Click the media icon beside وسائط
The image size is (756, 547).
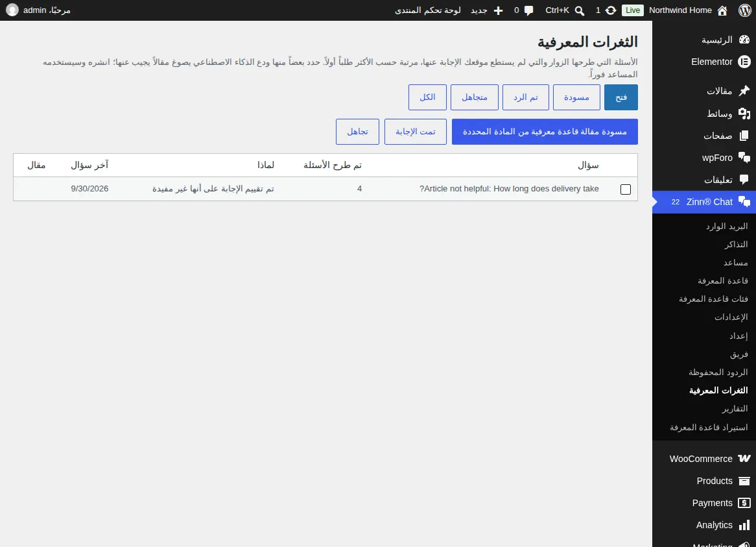(x=744, y=114)
